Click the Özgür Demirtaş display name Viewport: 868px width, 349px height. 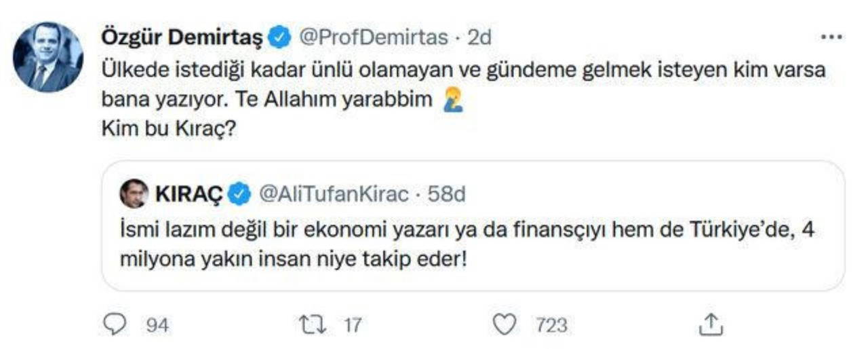click(182, 38)
